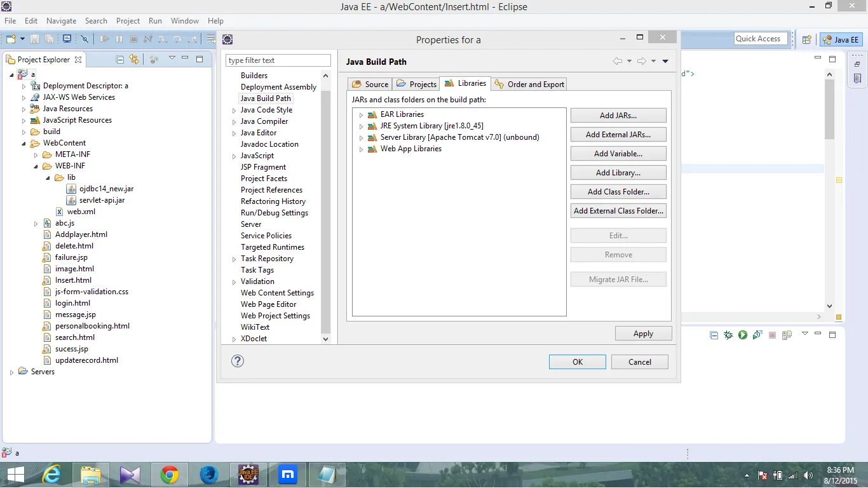868x488 pixels.
Task: Open Internet Explorer from the taskbar
Action: coord(51,475)
